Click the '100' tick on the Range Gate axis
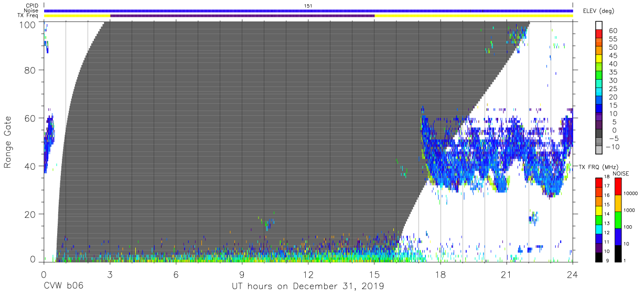 [x=27, y=25]
